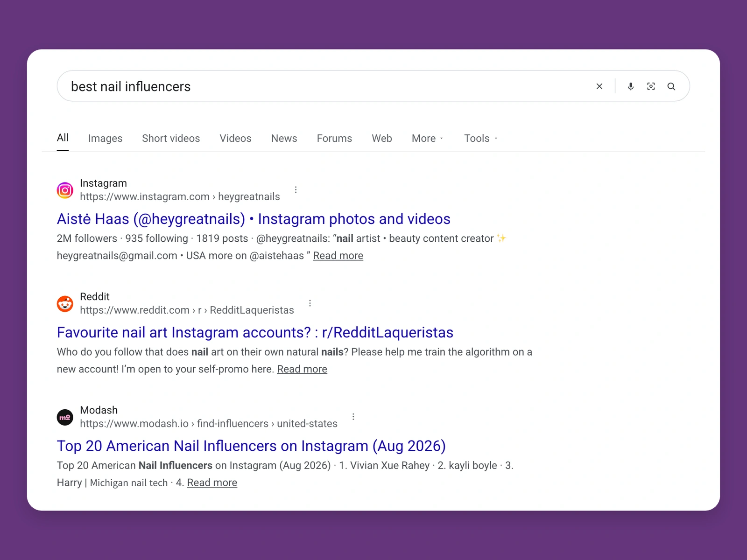The height and width of the screenshot is (560, 747).
Task: Click the Modash favicon logo
Action: [x=65, y=417]
